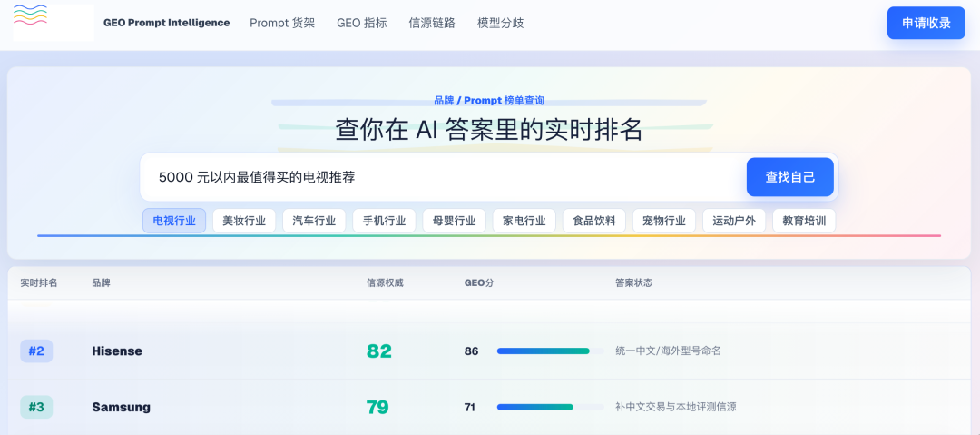
Task: Focus the prompt search input field
Action: [443, 177]
